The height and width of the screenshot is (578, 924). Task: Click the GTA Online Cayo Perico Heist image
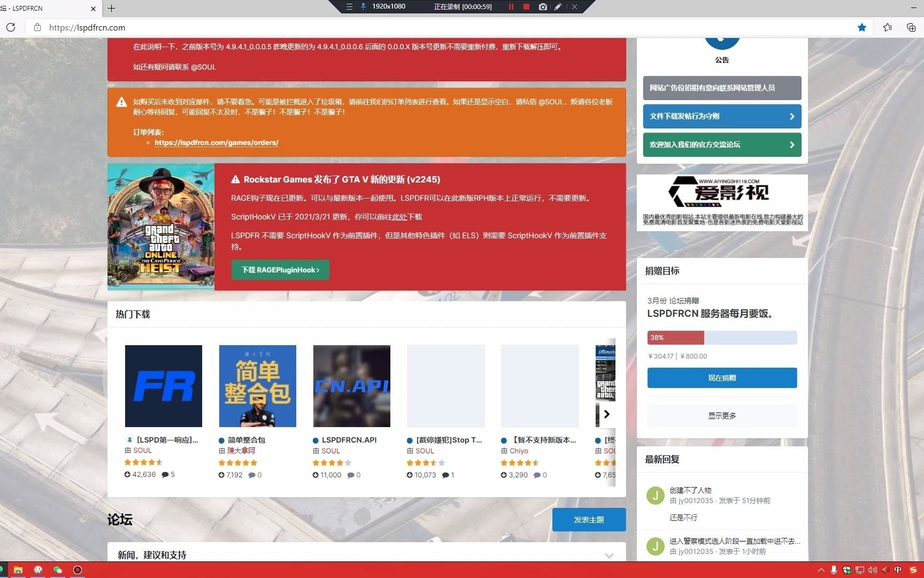(x=161, y=227)
